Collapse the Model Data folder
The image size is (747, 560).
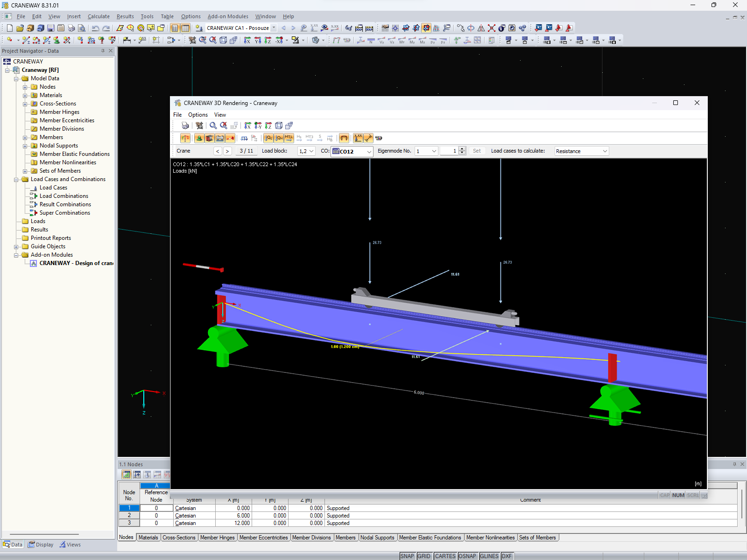tap(16, 79)
